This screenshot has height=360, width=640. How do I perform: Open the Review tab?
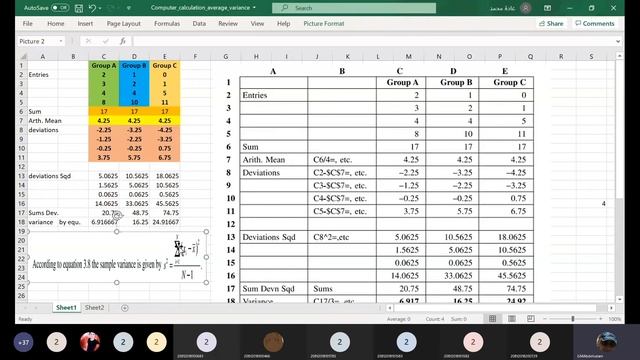click(x=228, y=24)
